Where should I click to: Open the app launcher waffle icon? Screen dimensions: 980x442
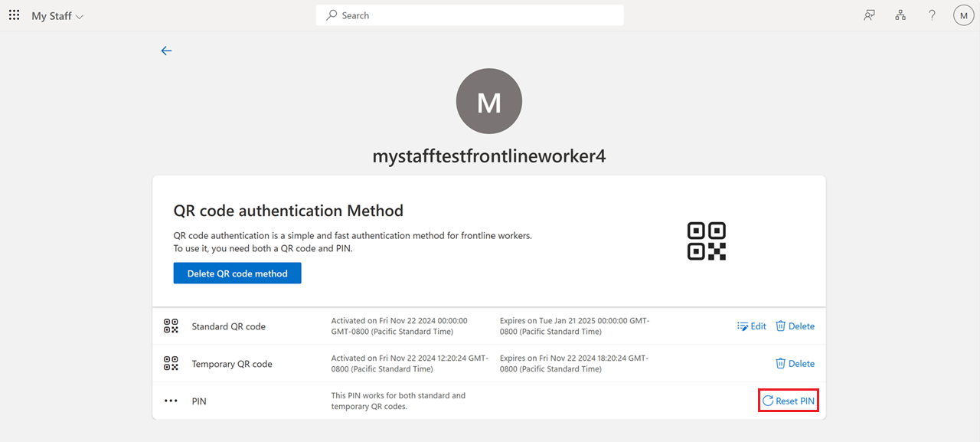tap(14, 15)
